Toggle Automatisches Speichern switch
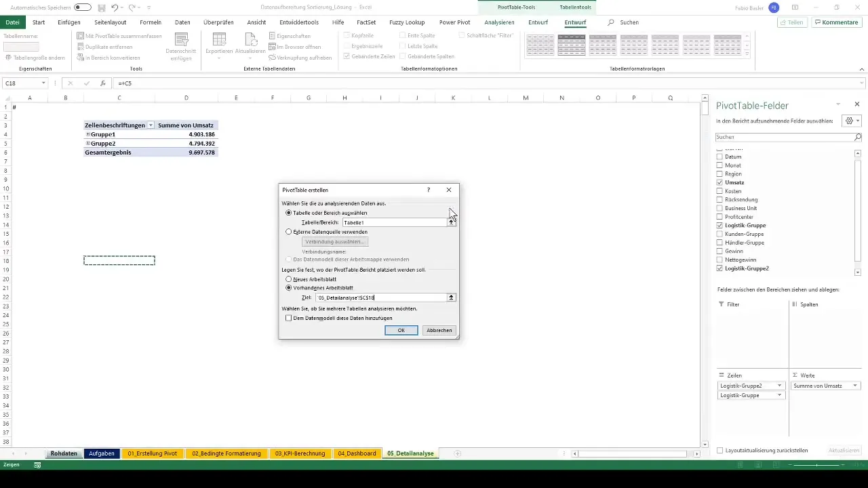The width and height of the screenshot is (868, 488). point(83,7)
